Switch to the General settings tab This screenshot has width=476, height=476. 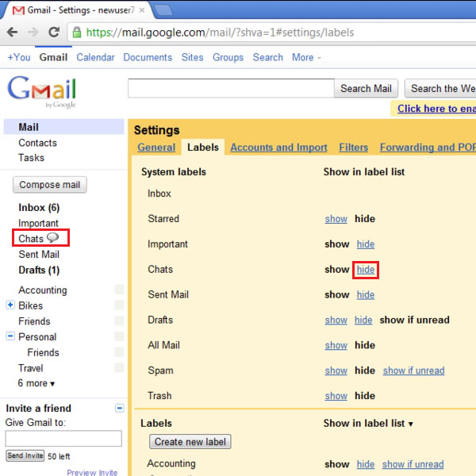coord(156,148)
